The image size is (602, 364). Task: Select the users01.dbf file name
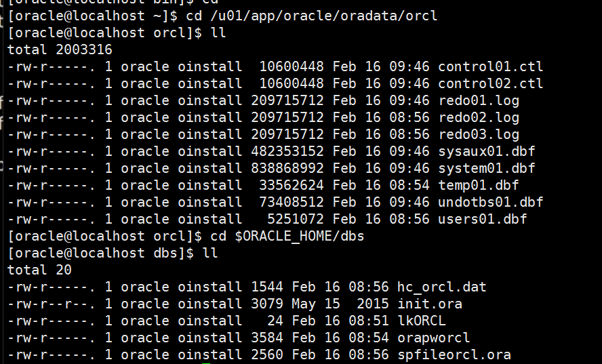[x=482, y=219]
